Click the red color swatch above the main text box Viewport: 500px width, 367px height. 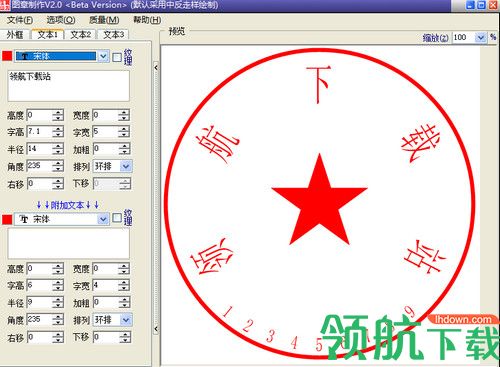pos(7,56)
